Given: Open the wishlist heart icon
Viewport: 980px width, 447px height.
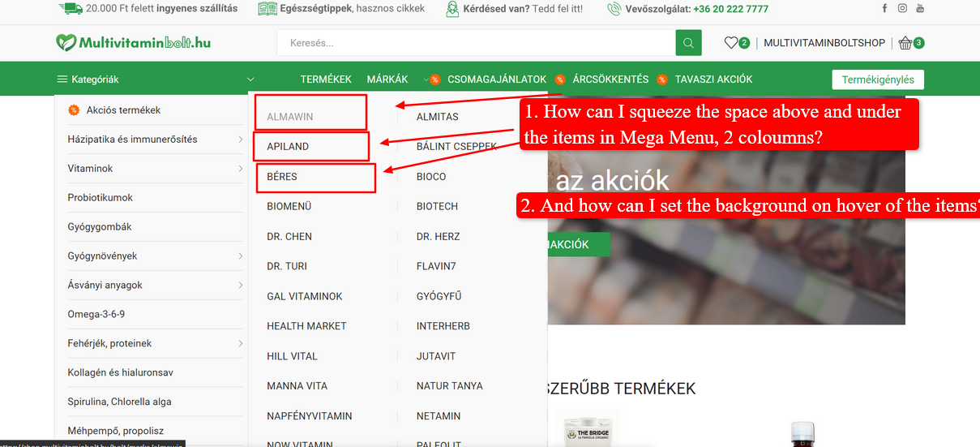Looking at the screenshot, I should point(731,42).
